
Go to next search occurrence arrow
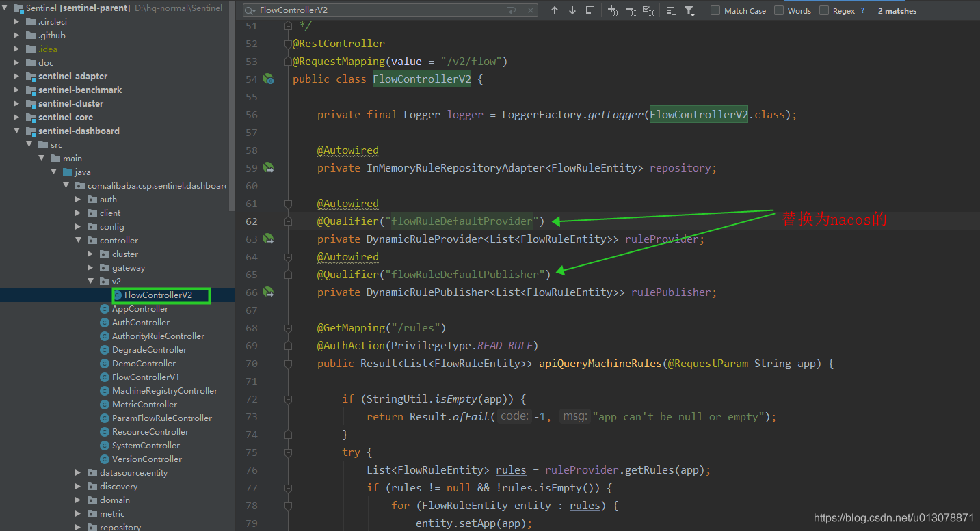[x=572, y=10]
